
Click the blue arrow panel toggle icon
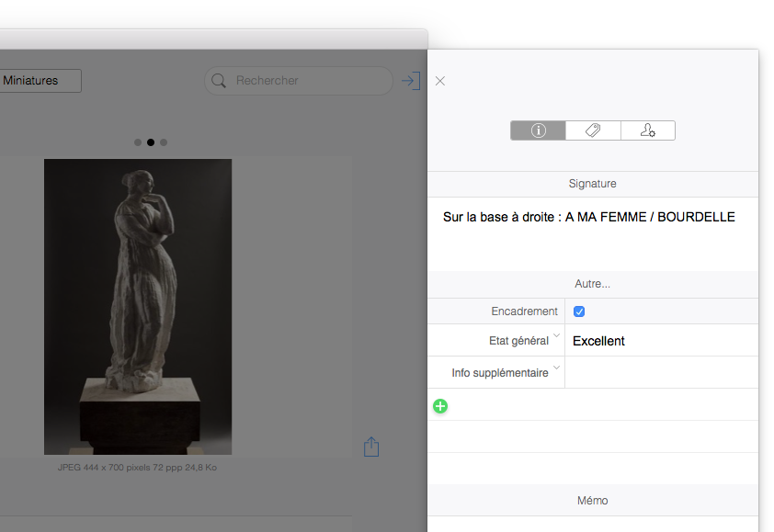click(410, 81)
